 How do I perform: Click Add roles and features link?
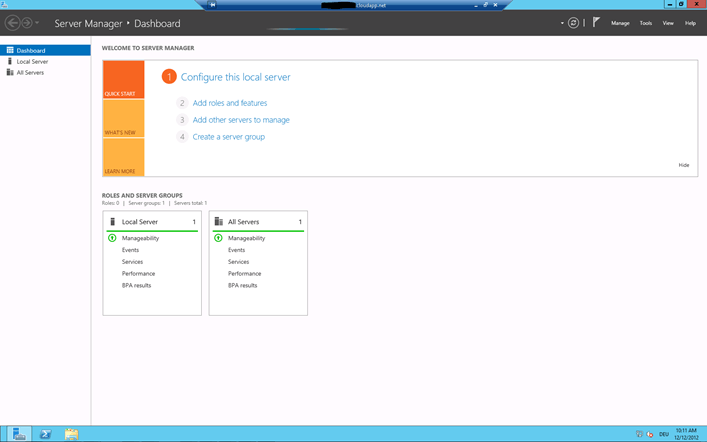pyautogui.click(x=230, y=103)
